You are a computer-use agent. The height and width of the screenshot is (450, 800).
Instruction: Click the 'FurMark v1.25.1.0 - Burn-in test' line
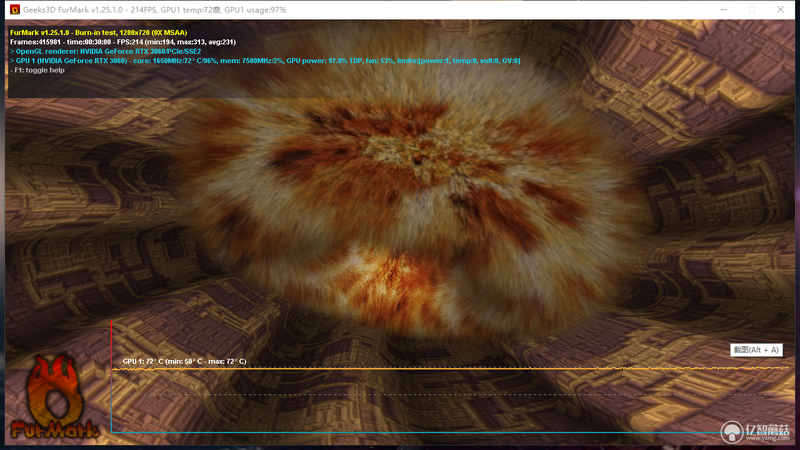click(98, 33)
